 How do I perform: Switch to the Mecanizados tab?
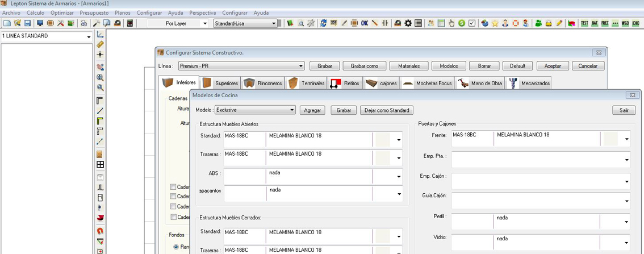(528, 83)
